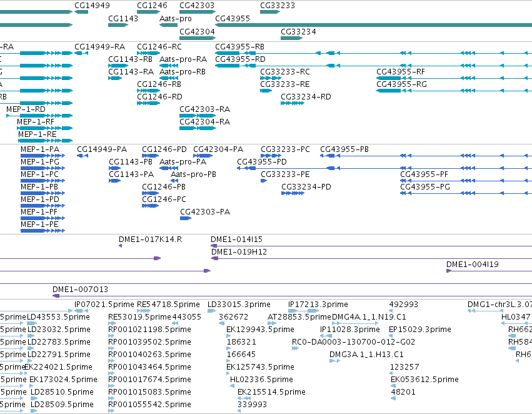Select protein MEP-1-PG
Screen dimensions: 532x414
coord(40,162)
